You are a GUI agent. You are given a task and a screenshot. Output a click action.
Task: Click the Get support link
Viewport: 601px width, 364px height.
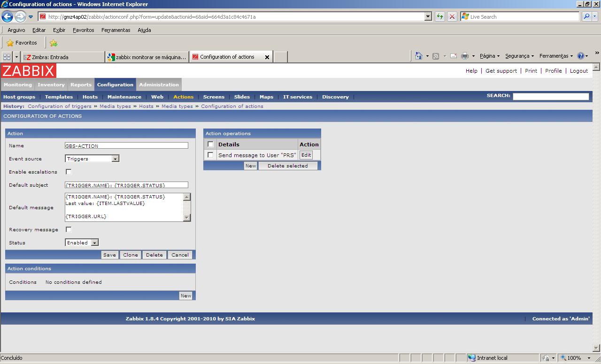pyautogui.click(x=501, y=71)
